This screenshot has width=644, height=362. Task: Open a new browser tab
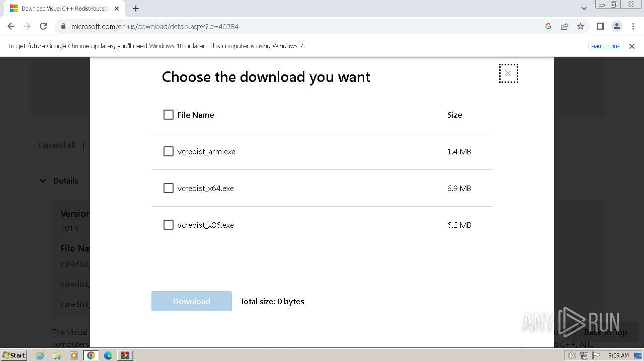pos(136,9)
